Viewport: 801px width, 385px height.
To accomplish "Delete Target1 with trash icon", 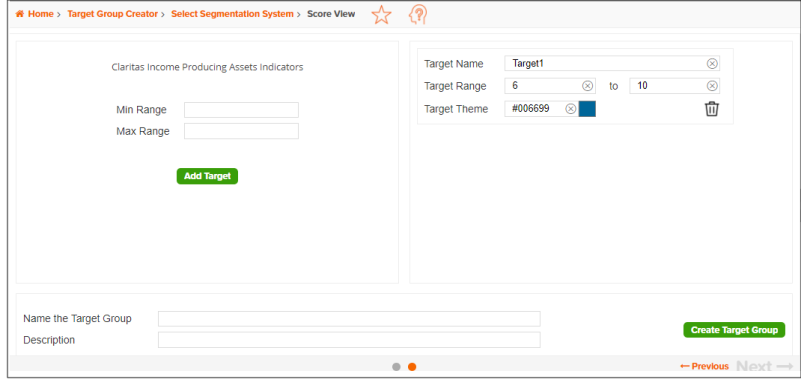I will tap(712, 109).
